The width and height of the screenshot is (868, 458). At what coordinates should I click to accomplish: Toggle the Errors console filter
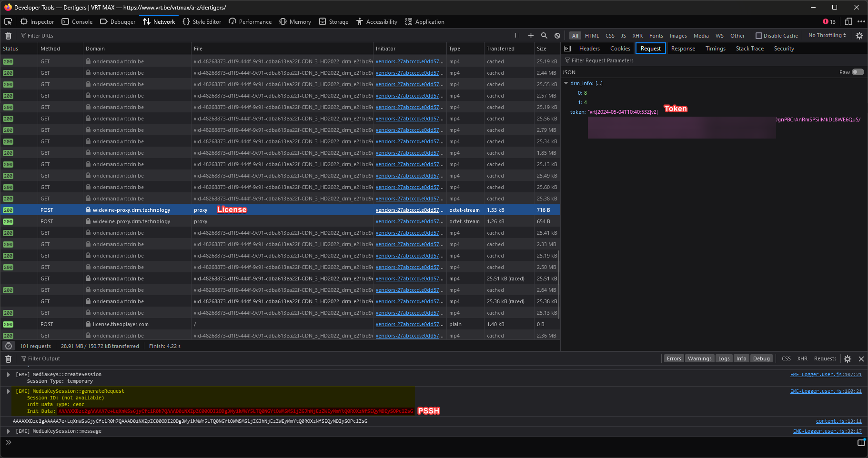[x=674, y=359]
